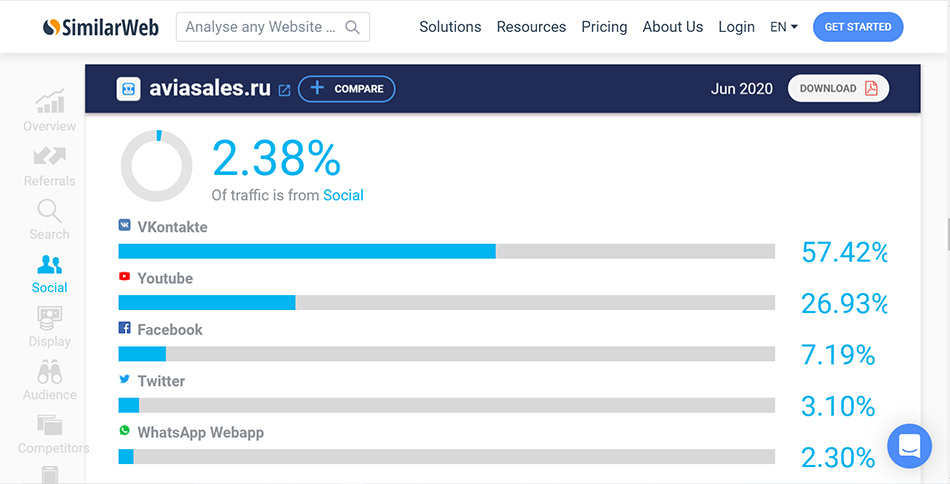Viewport: 950px width, 484px height.
Task: Select the Social sidebar section
Action: click(50, 274)
